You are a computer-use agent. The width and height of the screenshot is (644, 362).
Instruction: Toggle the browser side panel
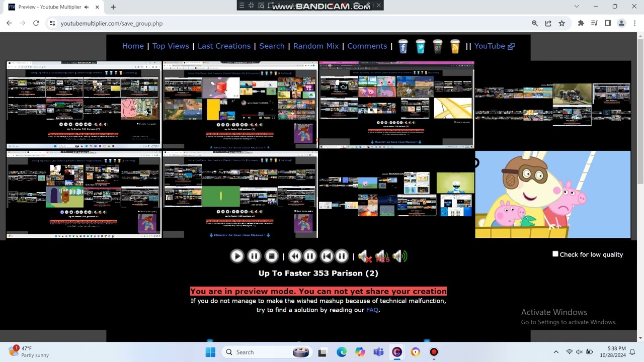click(608, 23)
